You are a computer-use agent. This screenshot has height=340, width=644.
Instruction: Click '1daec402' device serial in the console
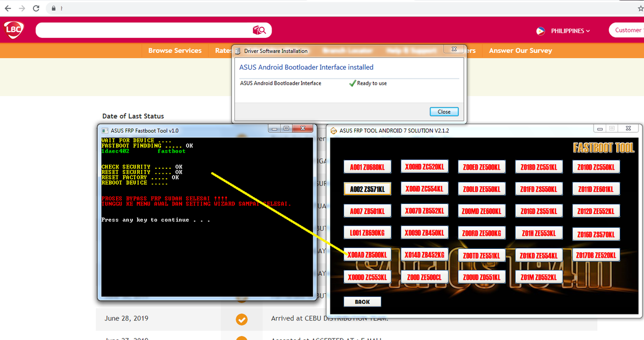(115, 151)
